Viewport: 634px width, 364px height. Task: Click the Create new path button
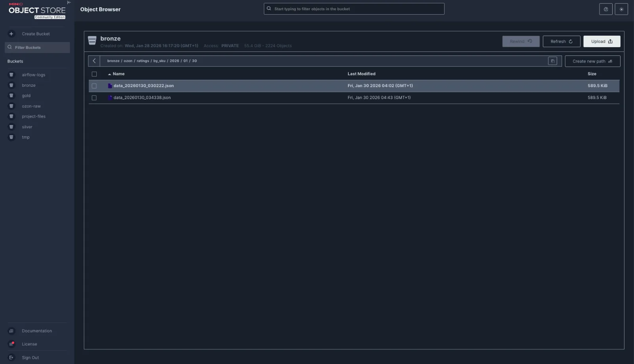pyautogui.click(x=592, y=61)
